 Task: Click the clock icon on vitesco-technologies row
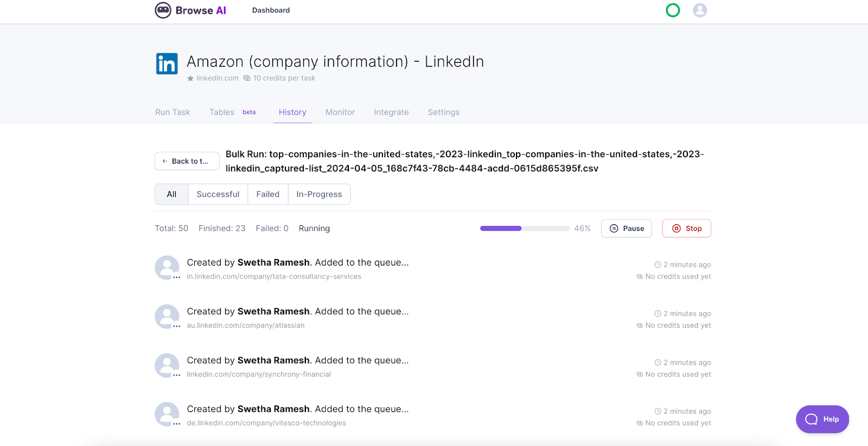click(658, 411)
